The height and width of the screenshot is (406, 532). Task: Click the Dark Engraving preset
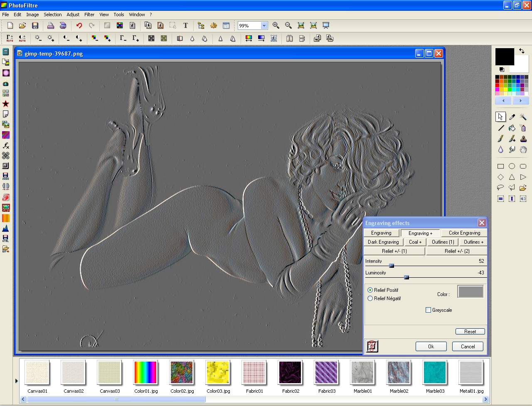click(383, 242)
